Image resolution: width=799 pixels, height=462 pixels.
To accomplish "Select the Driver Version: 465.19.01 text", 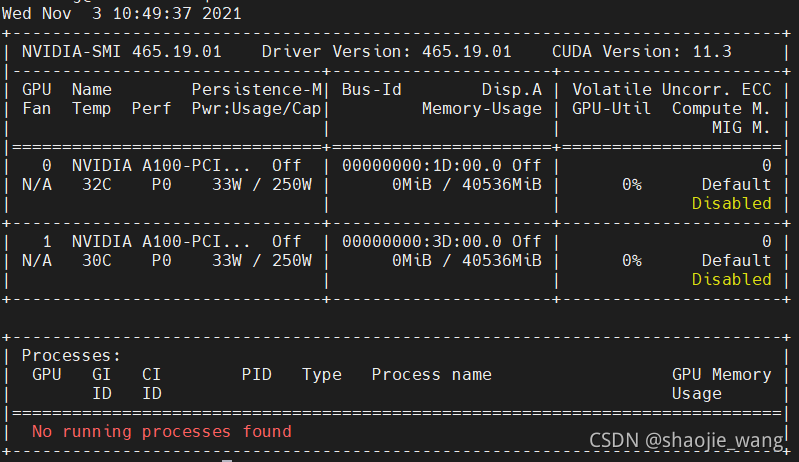I will (x=386, y=51).
